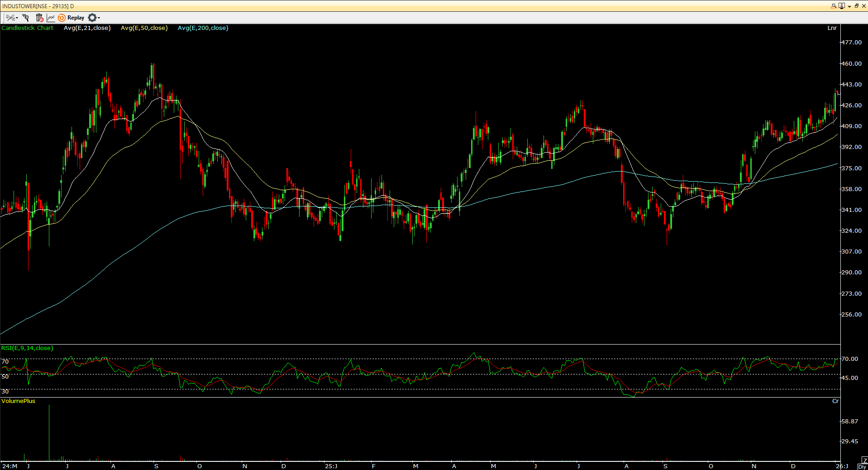
Task: Click the cyan Avg(E,200,close) colored label
Action: pos(203,28)
